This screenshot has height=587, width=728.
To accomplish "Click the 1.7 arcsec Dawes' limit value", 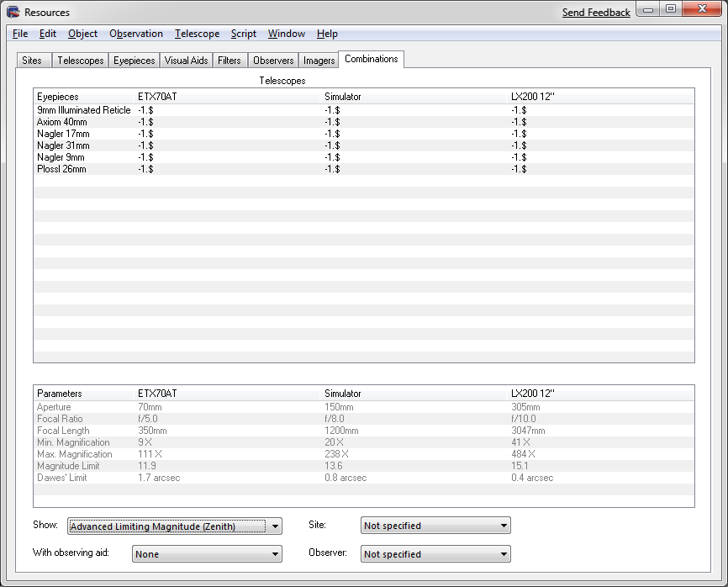I will tap(159, 478).
